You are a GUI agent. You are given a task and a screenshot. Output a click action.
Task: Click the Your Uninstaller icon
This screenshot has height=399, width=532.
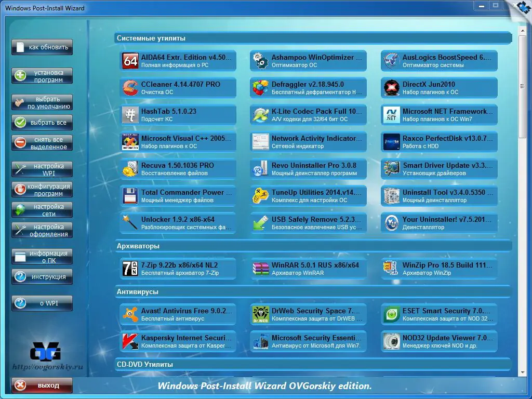pyautogui.click(x=391, y=223)
